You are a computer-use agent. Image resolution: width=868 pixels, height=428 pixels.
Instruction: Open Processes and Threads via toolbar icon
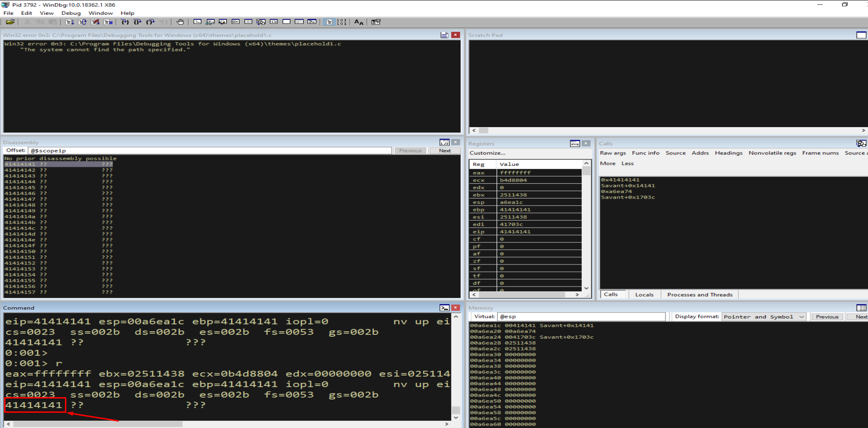299,22
